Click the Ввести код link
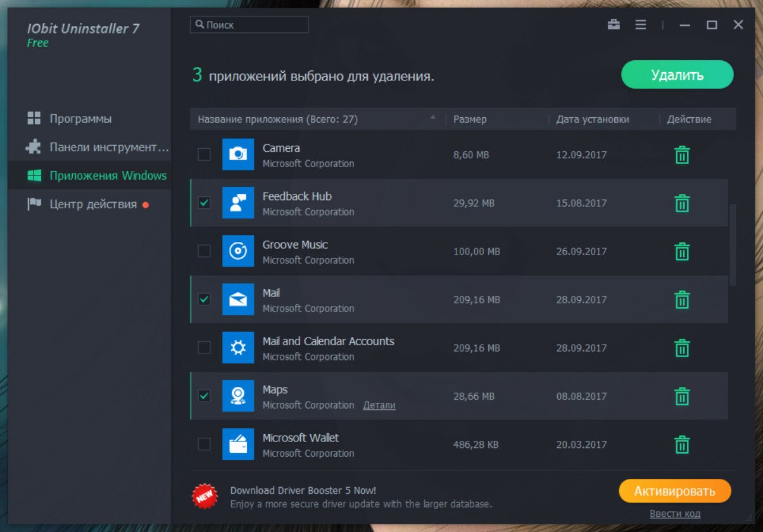Image resolution: width=763 pixels, height=532 pixels. 675,514
